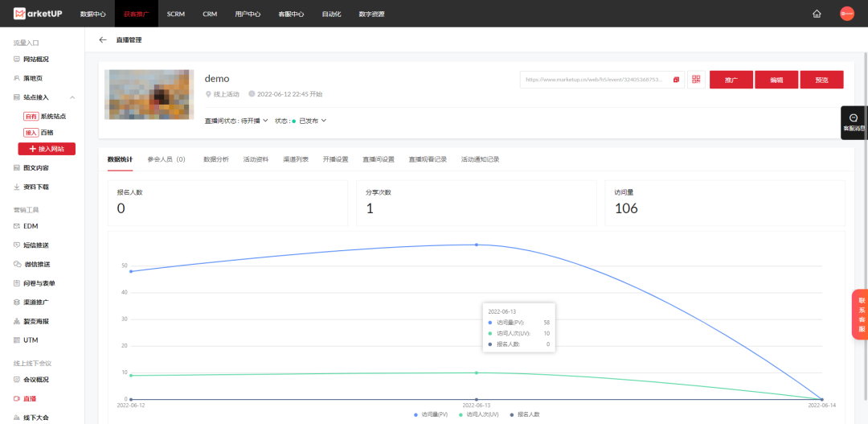
Task: Click the red 预览 button
Action: [821, 80]
